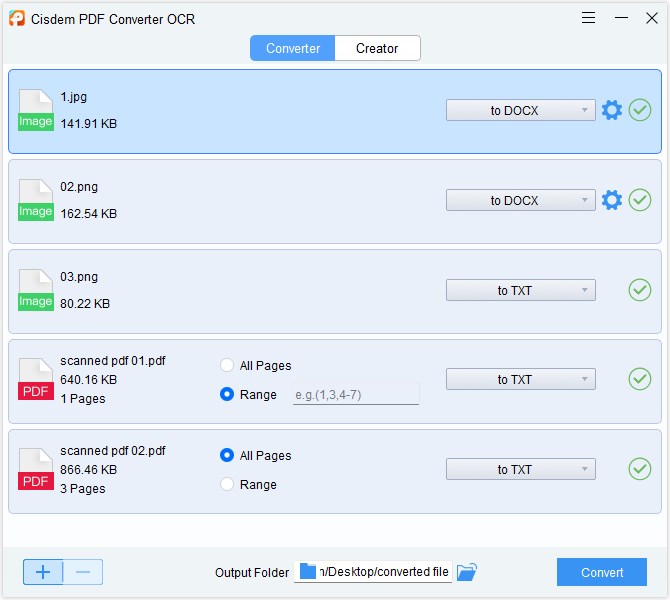Viewport: 670px width, 600px height.
Task: Select All Pages for scanned pdf 01.pdf
Action: [x=256, y=365]
